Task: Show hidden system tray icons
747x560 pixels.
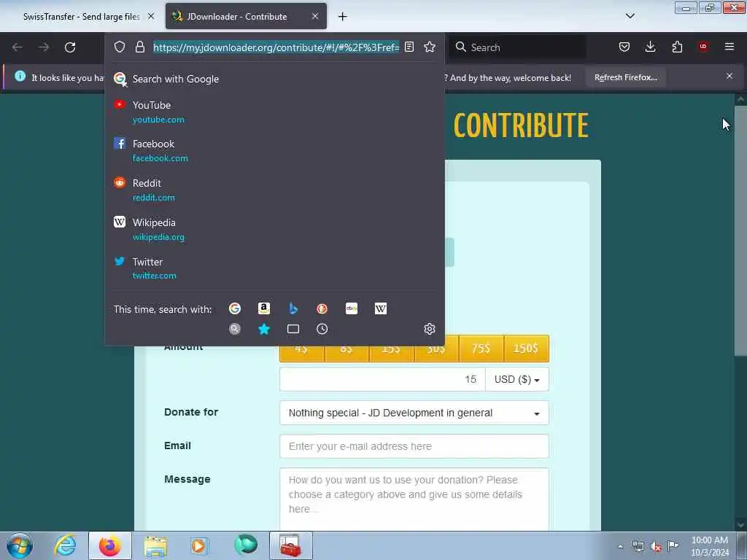Action: click(x=620, y=547)
